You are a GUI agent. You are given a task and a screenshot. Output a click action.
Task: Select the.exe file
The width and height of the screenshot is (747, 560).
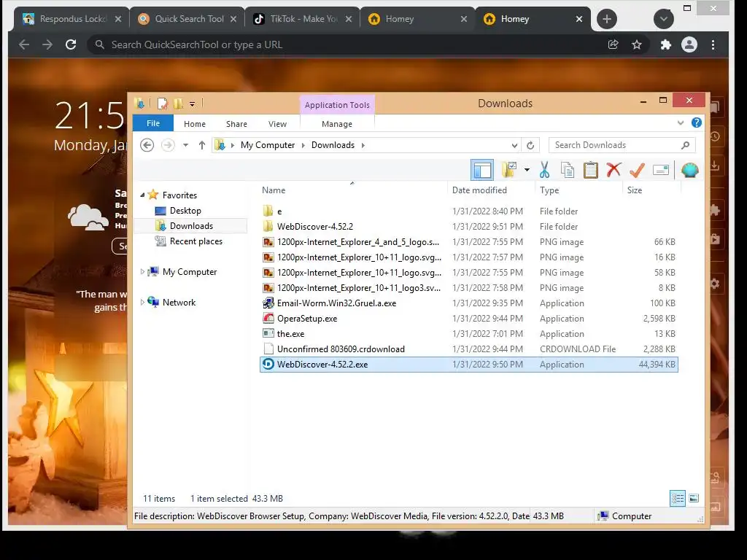[469, 333]
